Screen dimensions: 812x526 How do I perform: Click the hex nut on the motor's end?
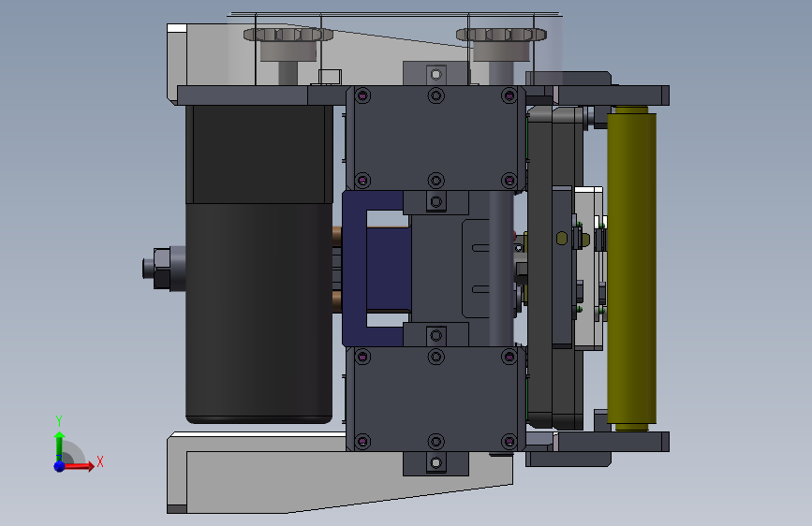coord(162,269)
